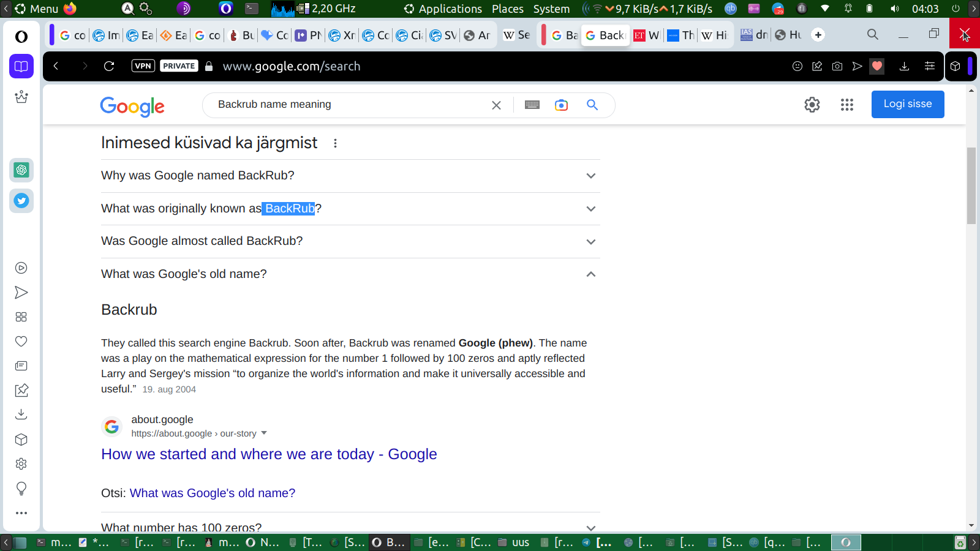Open the send/flow arrow icon in address bar

click(857, 66)
